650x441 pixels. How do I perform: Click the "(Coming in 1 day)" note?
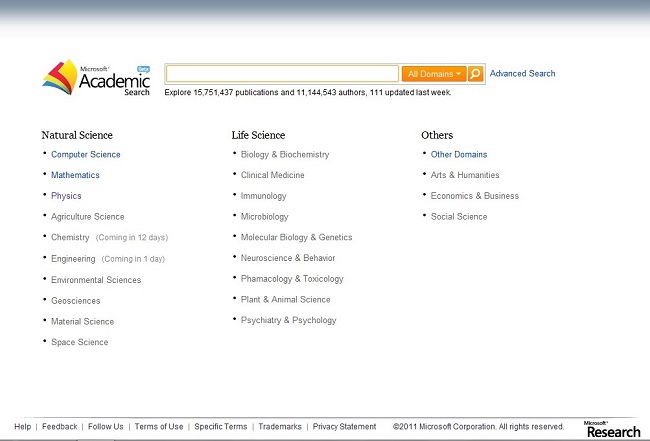click(x=133, y=259)
